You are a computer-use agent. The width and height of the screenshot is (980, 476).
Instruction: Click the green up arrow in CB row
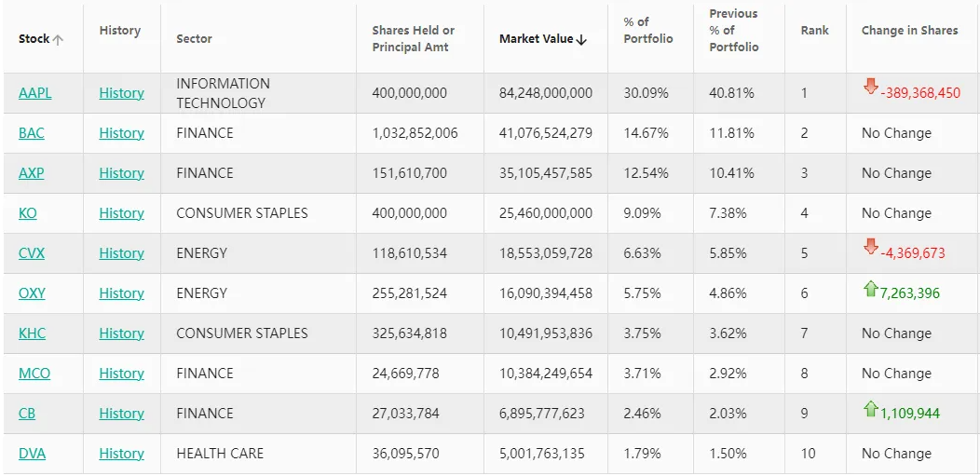click(x=871, y=409)
